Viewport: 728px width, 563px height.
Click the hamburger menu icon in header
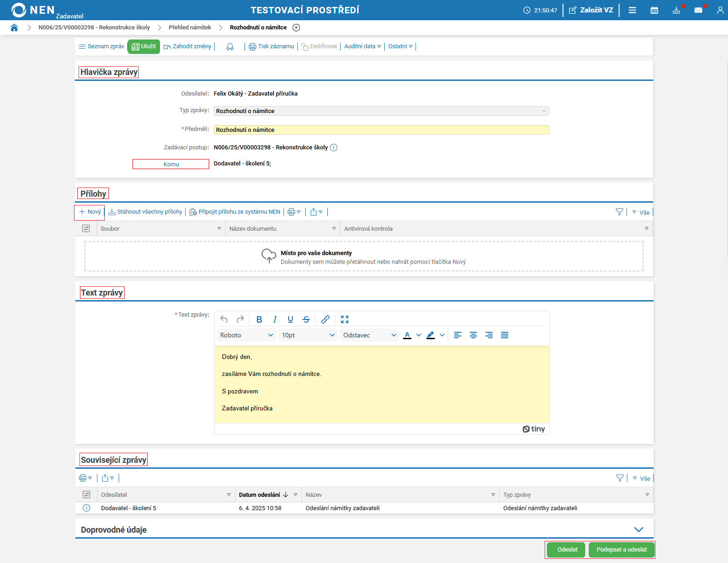click(632, 10)
